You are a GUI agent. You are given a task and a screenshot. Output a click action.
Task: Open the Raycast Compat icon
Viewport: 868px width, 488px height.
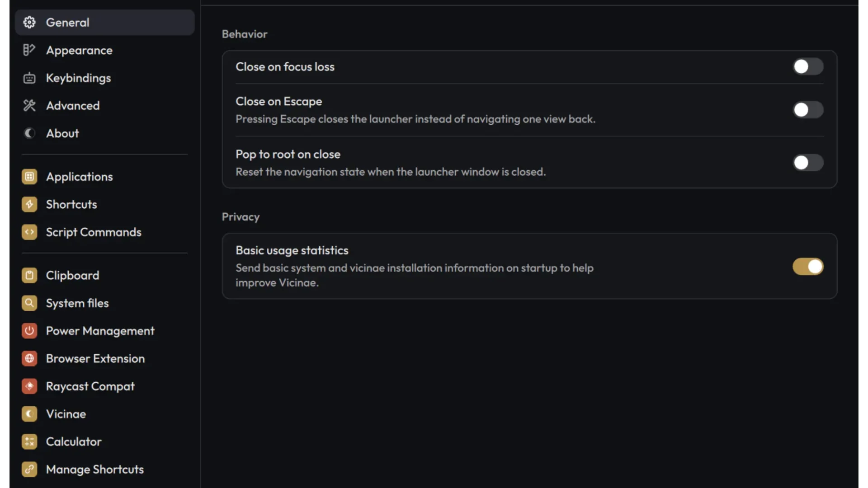(x=29, y=386)
